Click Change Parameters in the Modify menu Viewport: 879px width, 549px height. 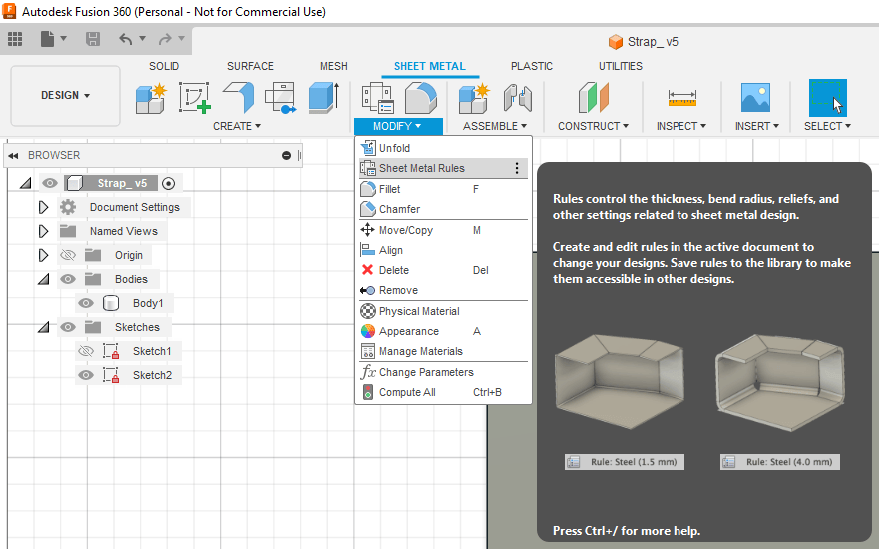tap(426, 372)
